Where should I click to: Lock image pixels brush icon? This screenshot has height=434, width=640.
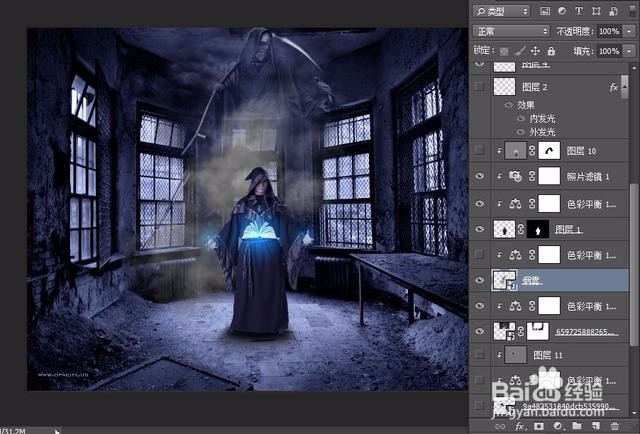click(x=520, y=51)
